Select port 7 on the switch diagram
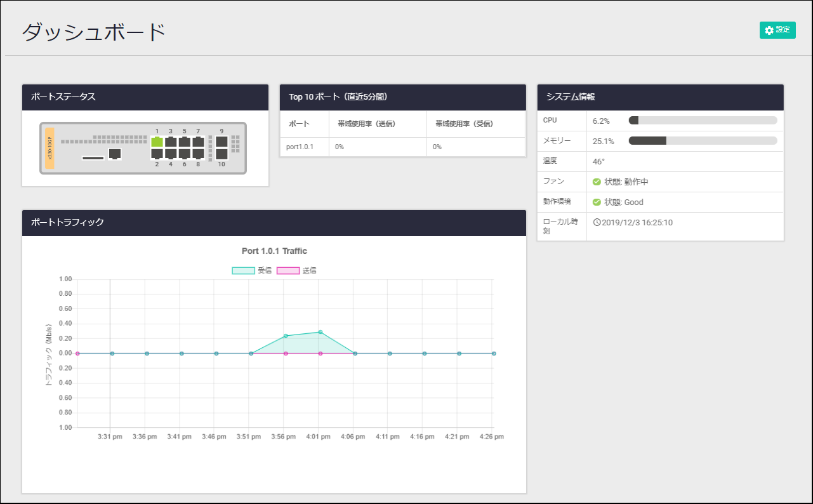The width and height of the screenshot is (813, 504). (x=198, y=142)
